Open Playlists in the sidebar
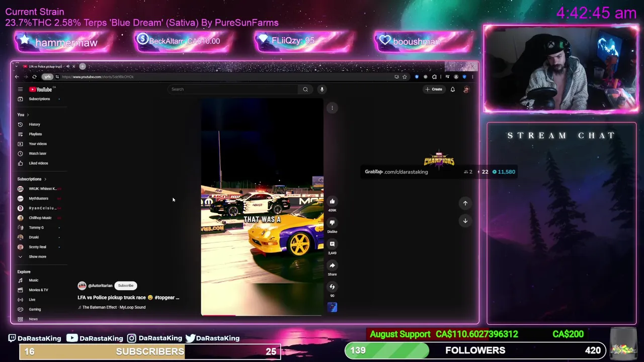This screenshot has width=644, height=362. tap(35, 134)
